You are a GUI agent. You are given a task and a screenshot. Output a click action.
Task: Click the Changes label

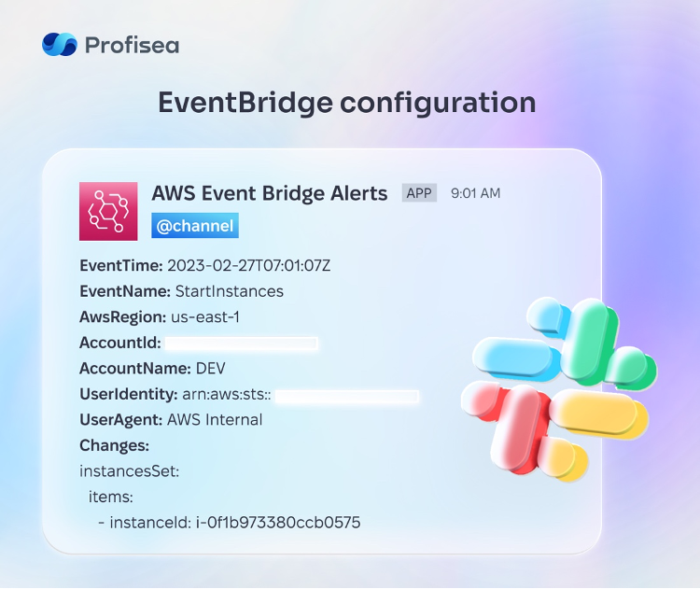tap(114, 445)
